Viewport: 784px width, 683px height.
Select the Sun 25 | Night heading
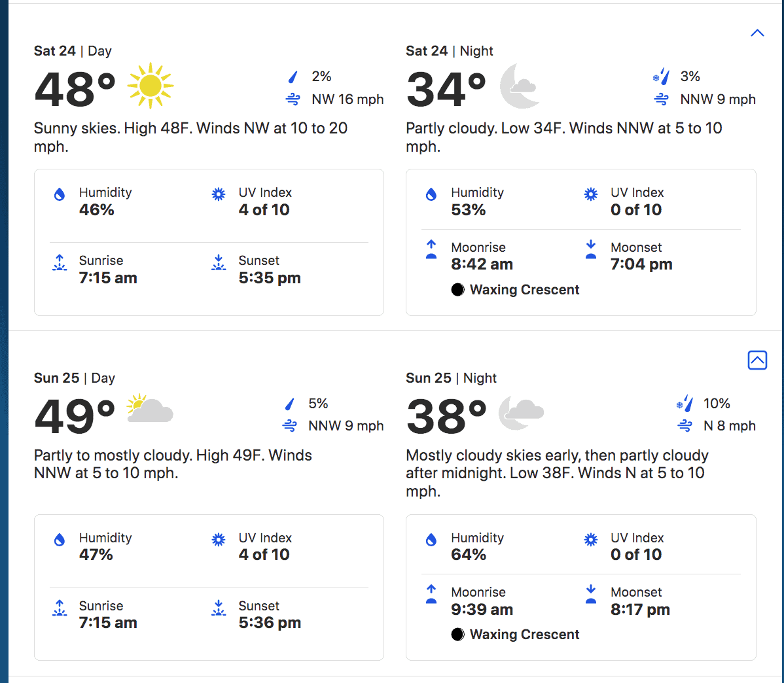(451, 378)
